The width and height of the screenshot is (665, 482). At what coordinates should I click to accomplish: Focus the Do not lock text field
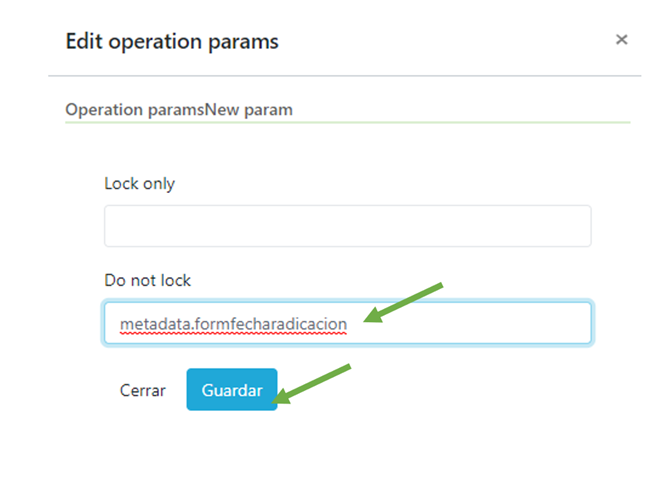(347, 324)
